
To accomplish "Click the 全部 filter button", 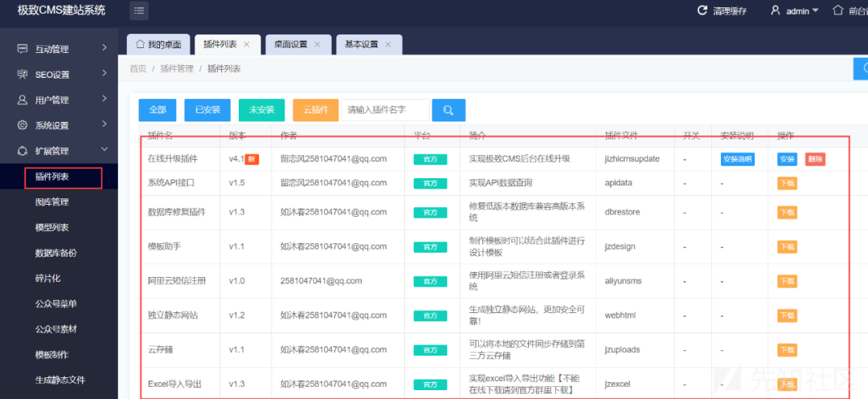I will [158, 110].
